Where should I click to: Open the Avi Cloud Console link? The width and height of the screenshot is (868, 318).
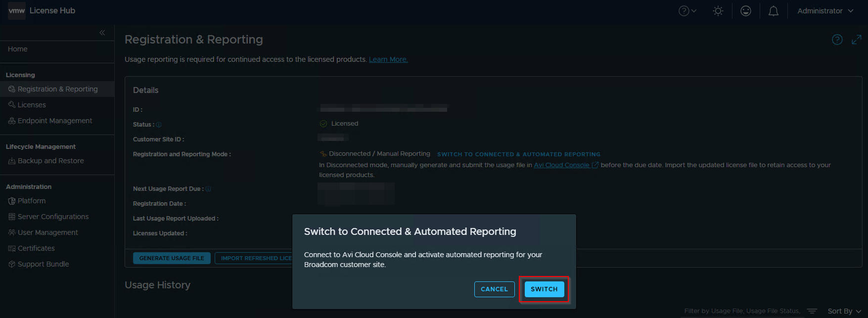coord(561,165)
